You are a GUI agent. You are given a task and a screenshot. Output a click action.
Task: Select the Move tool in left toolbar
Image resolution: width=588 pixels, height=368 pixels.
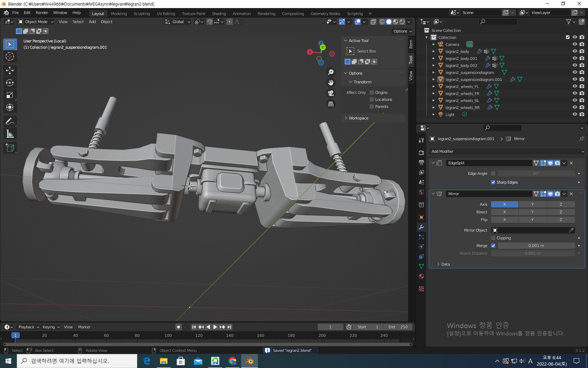pyautogui.click(x=10, y=70)
